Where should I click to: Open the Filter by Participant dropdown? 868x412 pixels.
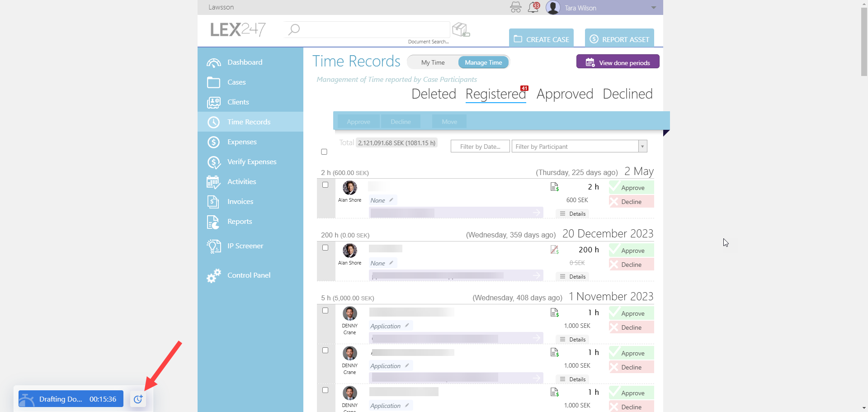[642, 147]
